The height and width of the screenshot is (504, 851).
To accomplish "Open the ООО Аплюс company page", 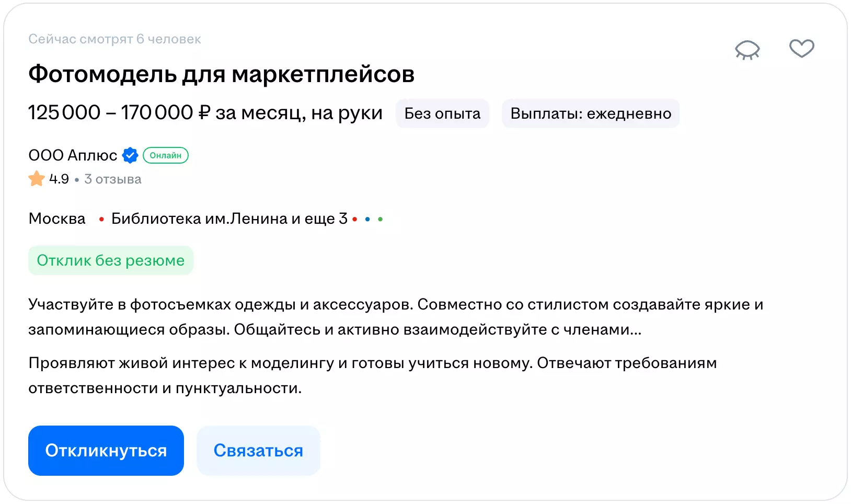I will click(x=73, y=155).
